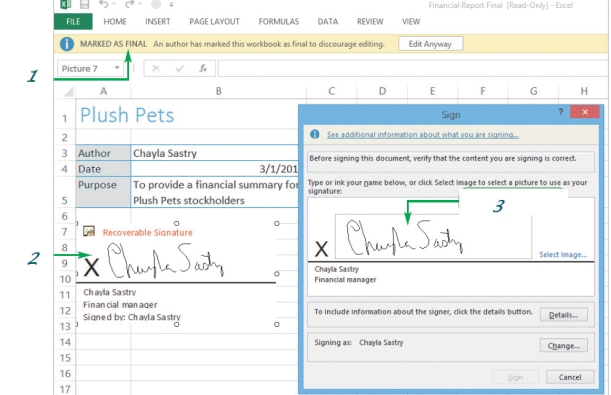The image size is (611, 395).
Task: Click the additional signing information link
Action: click(423, 135)
